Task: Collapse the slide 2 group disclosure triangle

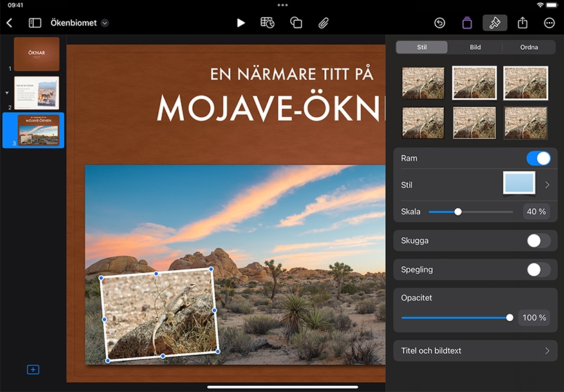Action: point(7,93)
